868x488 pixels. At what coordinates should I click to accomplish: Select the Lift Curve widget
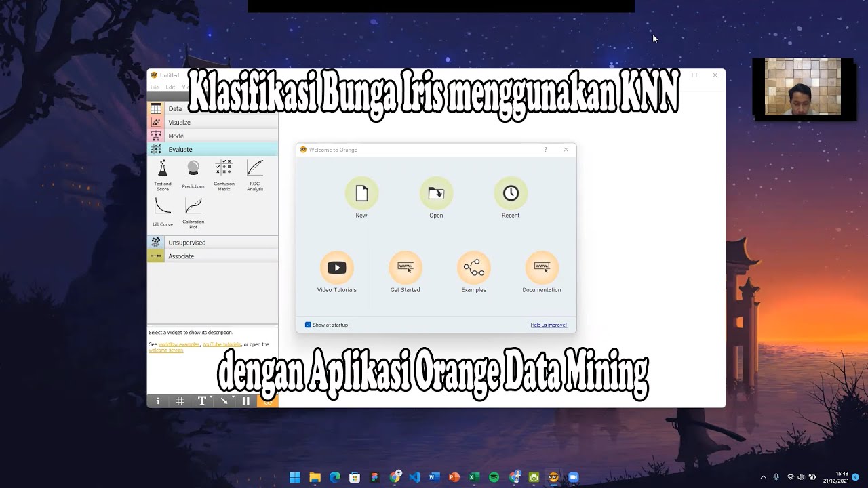pos(163,212)
